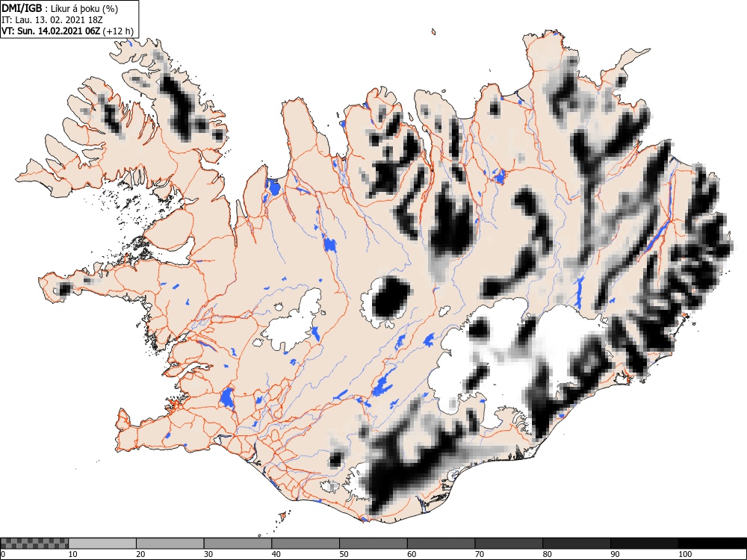
Task: Click the legend label '30'
Action: tap(208, 554)
